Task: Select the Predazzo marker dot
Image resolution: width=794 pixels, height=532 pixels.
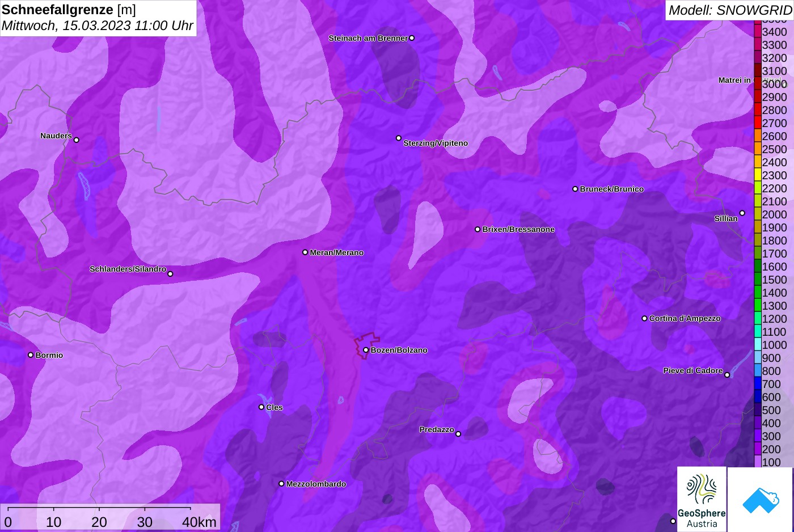Action: (x=458, y=434)
